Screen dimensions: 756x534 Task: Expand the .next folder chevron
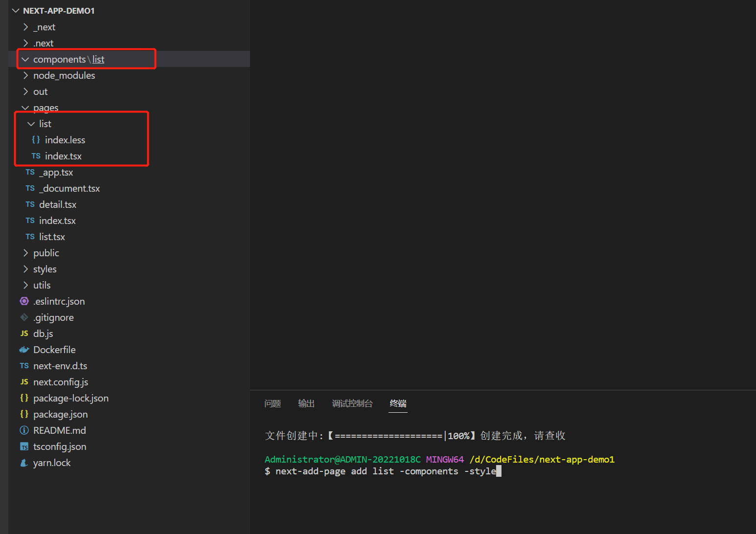click(x=26, y=43)
